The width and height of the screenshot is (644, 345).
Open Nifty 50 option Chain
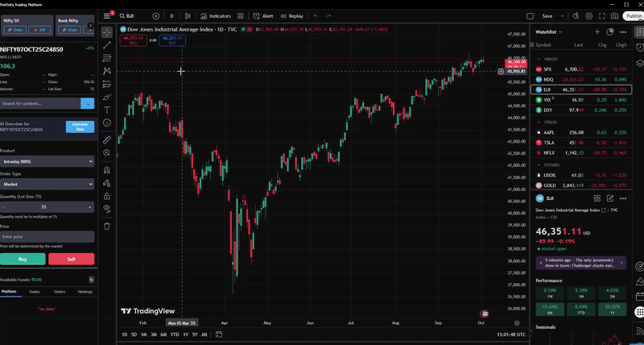[14, 30]
